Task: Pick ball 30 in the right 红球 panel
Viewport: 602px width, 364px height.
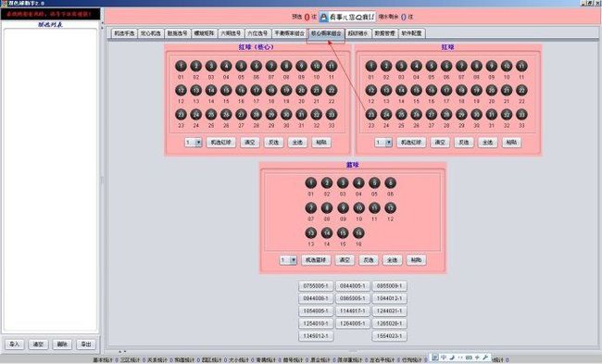Action: click(x=476, y=115)
